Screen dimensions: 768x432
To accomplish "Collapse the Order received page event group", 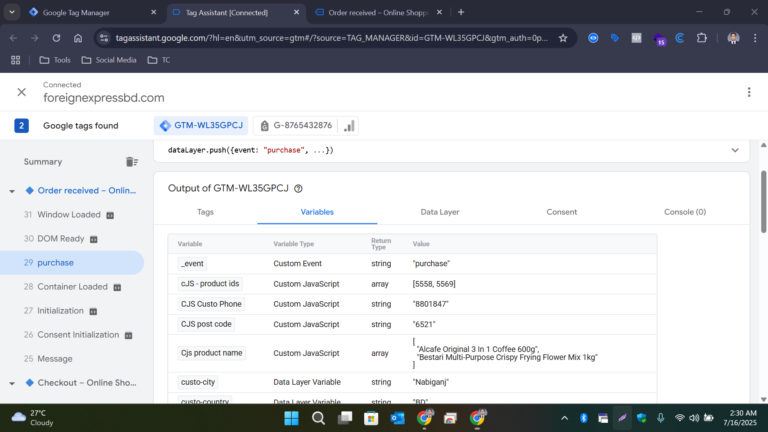I will [x=13, y=191].
